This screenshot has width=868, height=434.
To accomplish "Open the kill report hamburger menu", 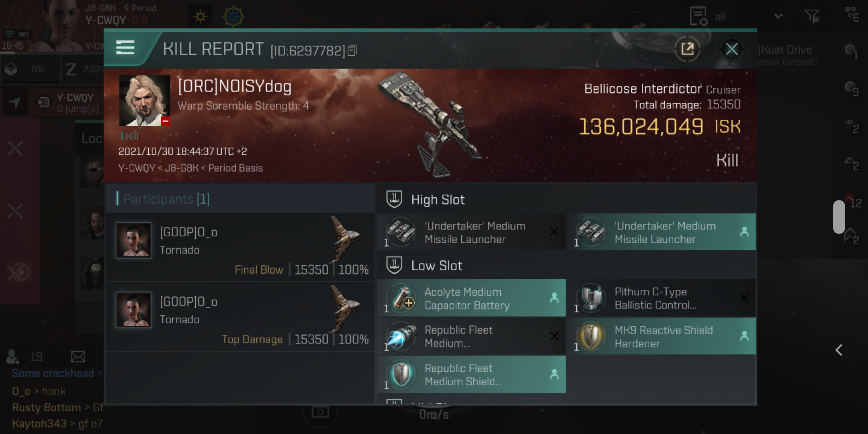I will pyautogui.click(x=125, y=47).
